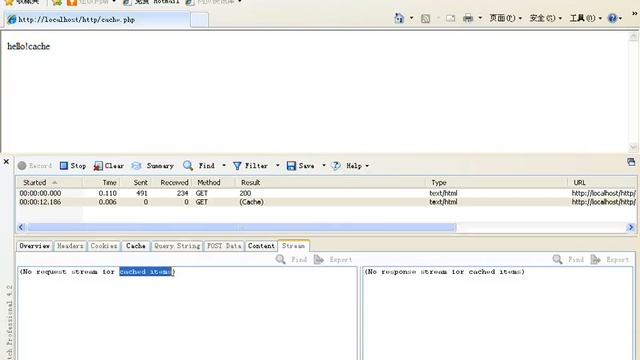Image resolution: width=640 pixels, height=360 pixels.
Task: Stop recording in the HttpWatch toolbar
Action: coord(73,166)
